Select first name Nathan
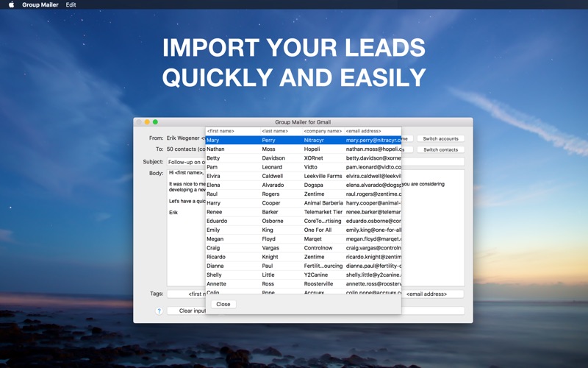The image size is (588, 368). (x=215, y=149)
